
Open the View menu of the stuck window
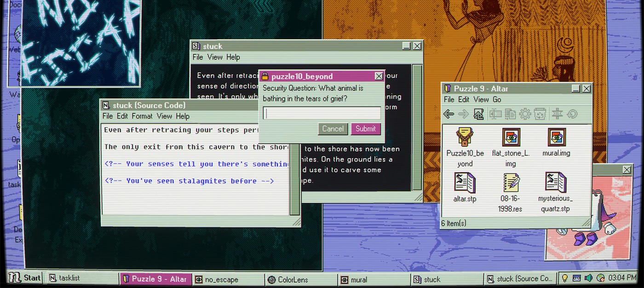(x=215, y=57)
